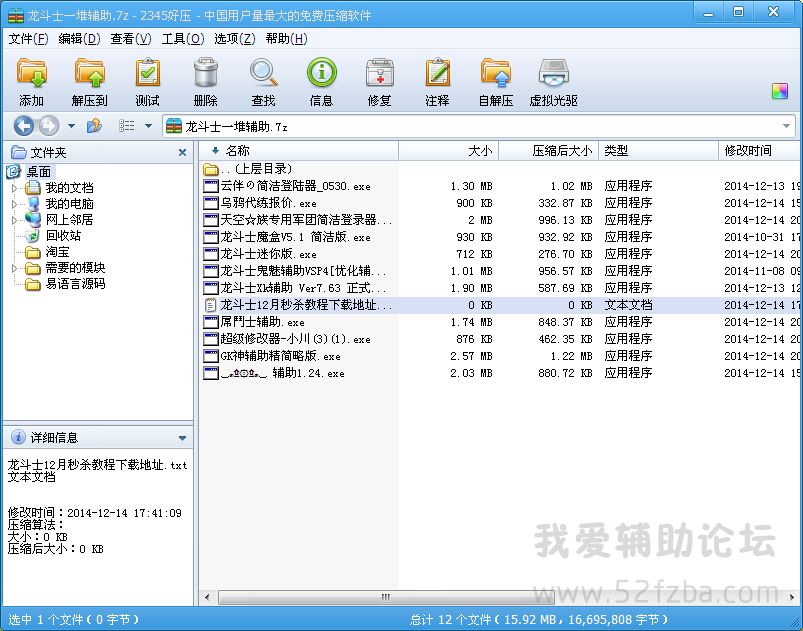Click the list view mode icon
803x631 pixels.
click(126, 126)
